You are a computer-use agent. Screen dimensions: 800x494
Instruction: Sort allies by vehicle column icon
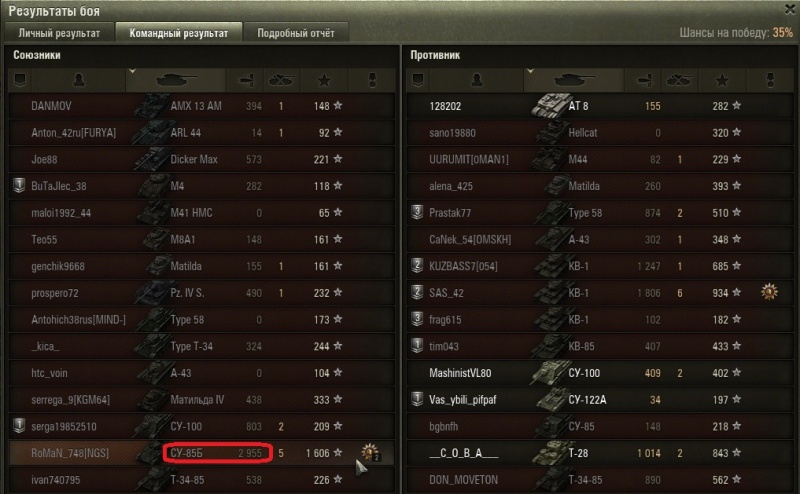pyautogui.click(x=176, y=80)
